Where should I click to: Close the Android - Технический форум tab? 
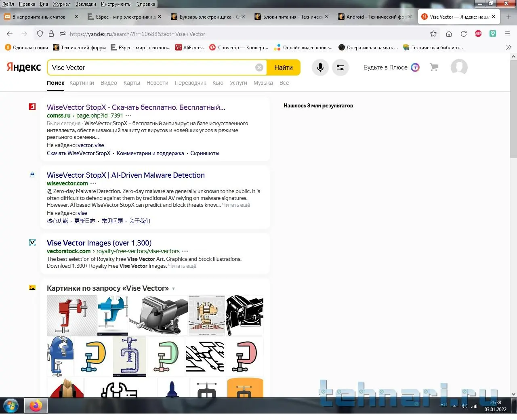(410, 17)
